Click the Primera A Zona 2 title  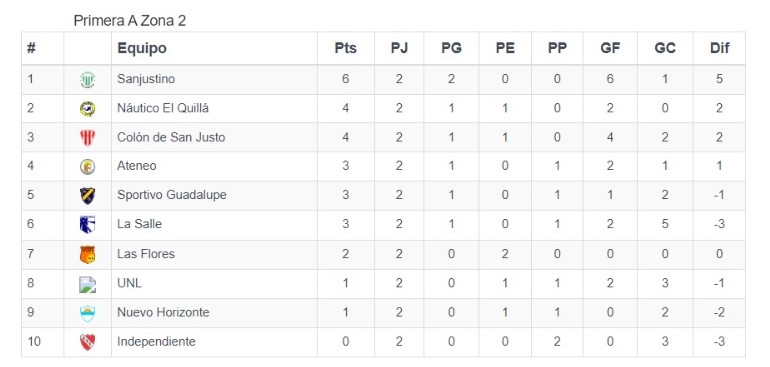(x=130, y=21)
